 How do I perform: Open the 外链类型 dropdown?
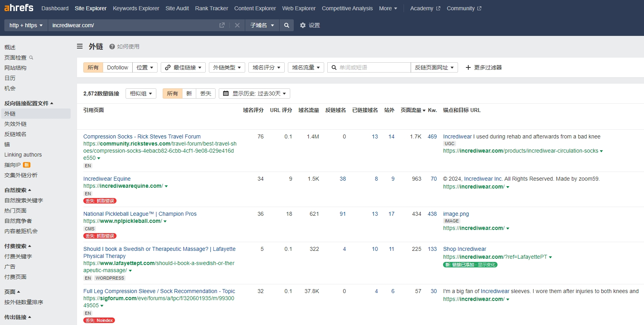[227, 67]
